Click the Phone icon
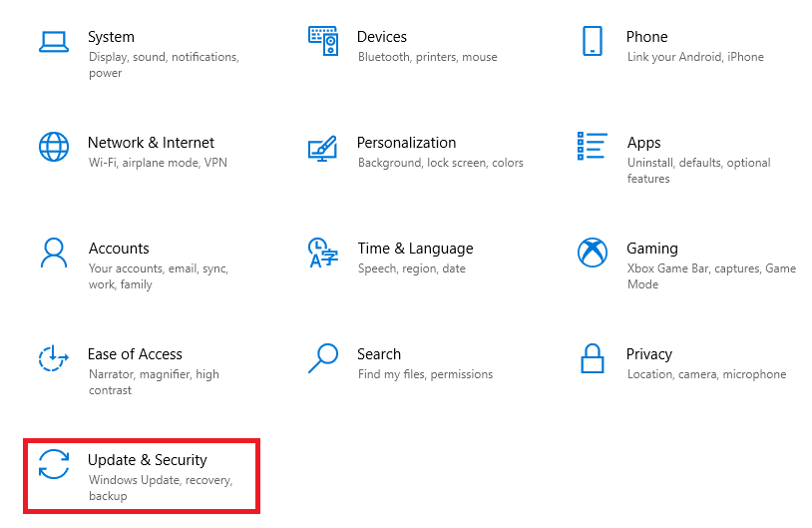Viewport: 812px width, 528px height. click(x=592, y=41)
